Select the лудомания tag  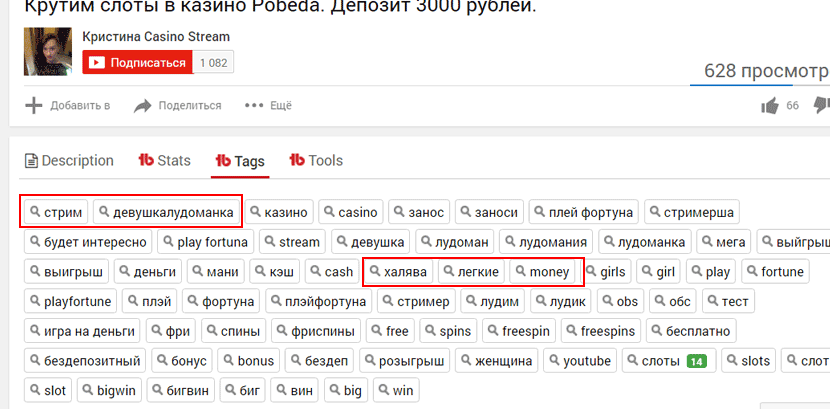(x=546, y=242)
